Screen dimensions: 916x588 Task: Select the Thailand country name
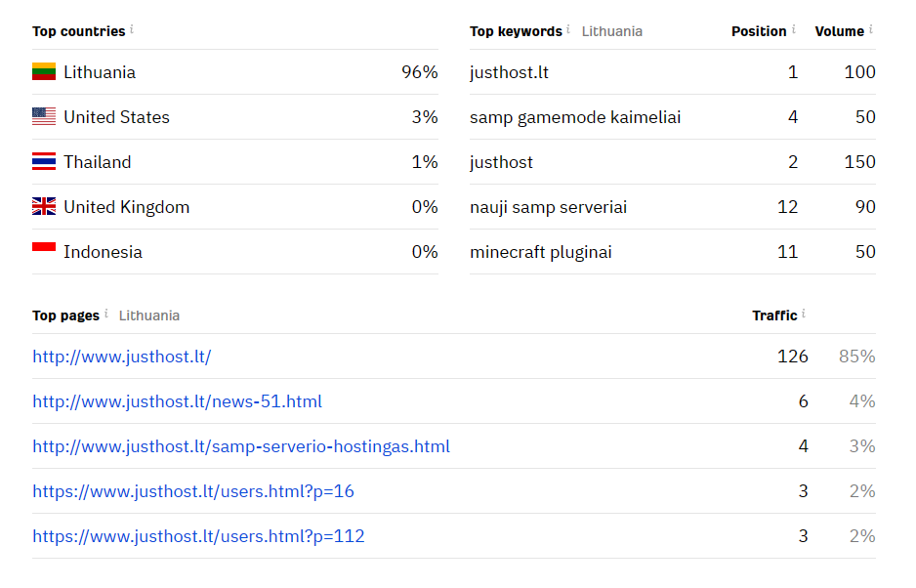[97, 162]
